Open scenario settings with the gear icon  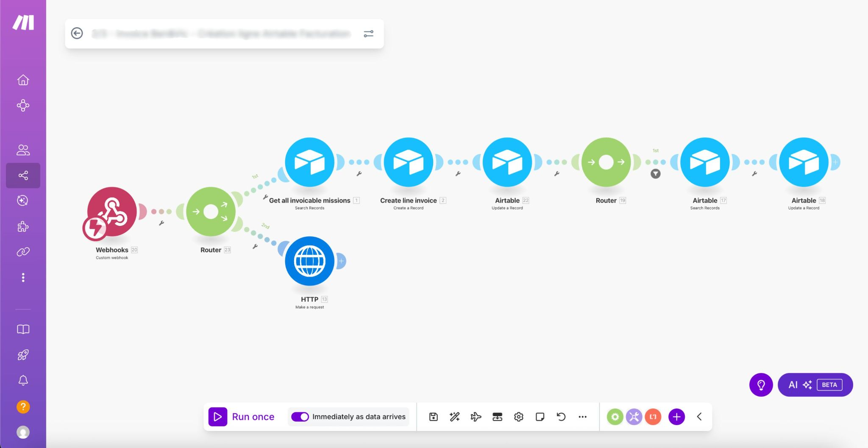click(518, 417)
